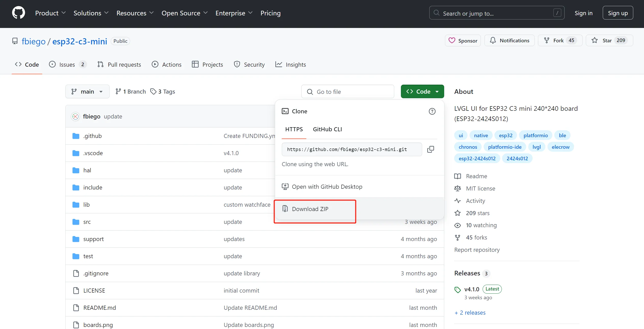The image size is (644, 329).
Task: Click the MIT license scale icon
Action: click(x=458, y=188)
